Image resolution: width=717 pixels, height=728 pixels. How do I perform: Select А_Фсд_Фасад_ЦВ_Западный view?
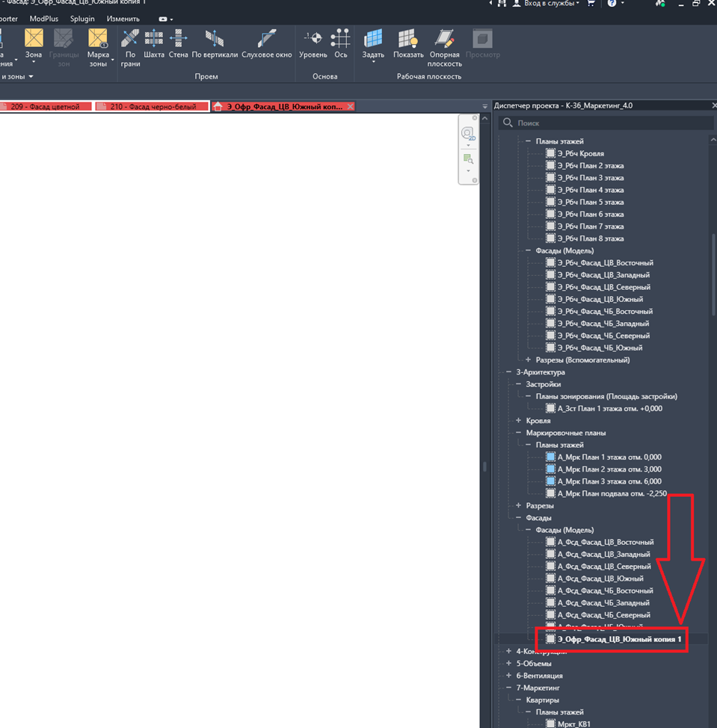point(603,554)
